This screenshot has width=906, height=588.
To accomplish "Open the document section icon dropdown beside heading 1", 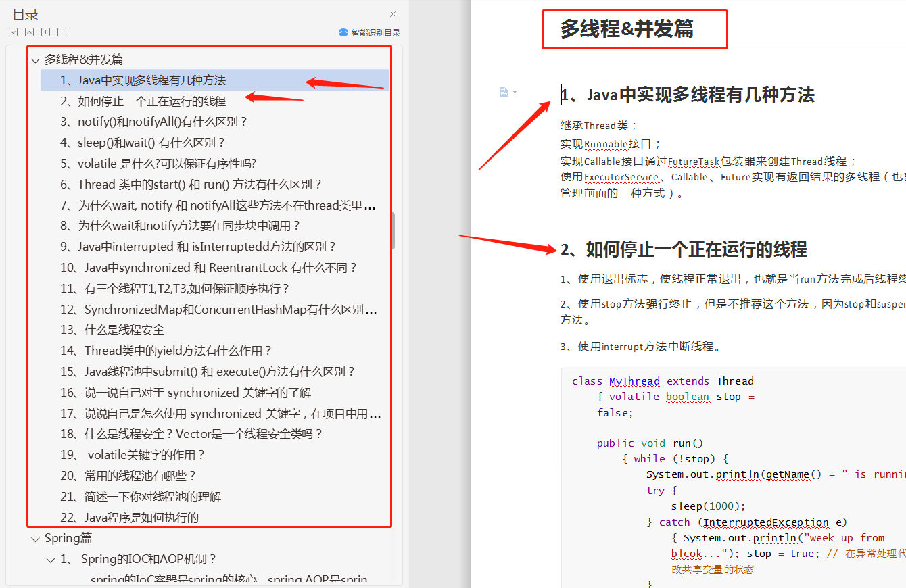I will point(508,92).
